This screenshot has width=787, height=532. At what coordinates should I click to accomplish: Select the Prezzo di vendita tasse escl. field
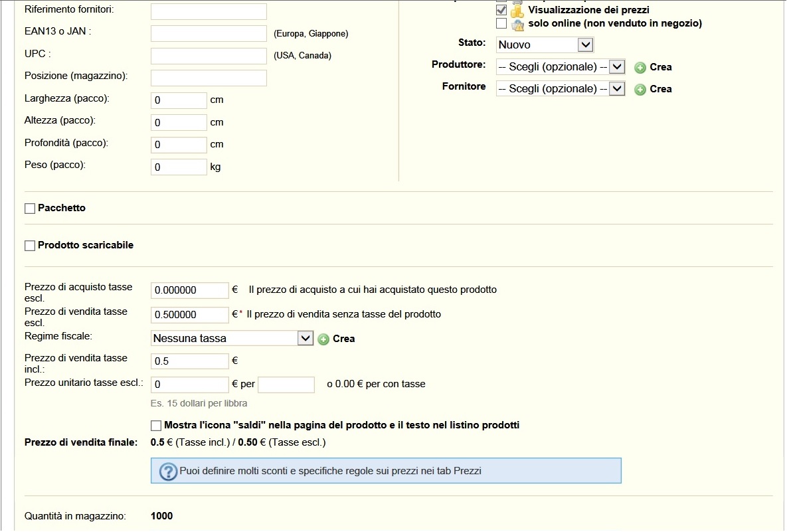tap(190, 315)
